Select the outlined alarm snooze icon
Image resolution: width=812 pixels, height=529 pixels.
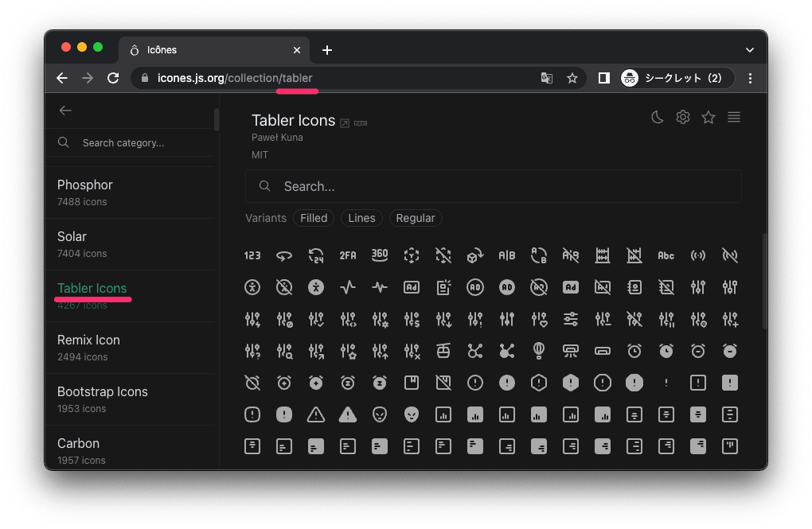coord(347,383)
